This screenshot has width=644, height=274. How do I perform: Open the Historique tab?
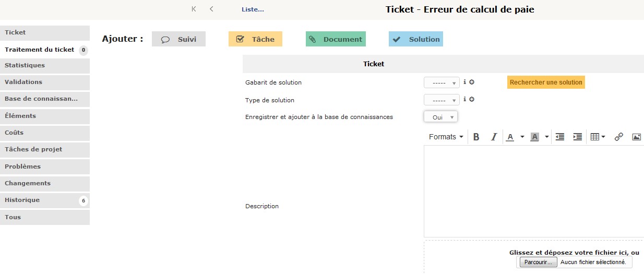click(x=45, y=200)
